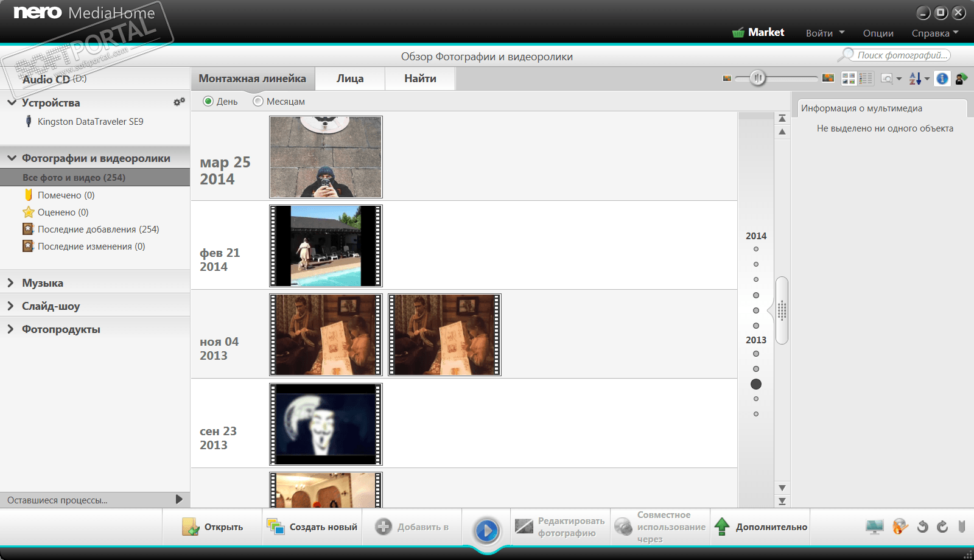
Task: Click the devices settings gear icon
Action: 179,102
